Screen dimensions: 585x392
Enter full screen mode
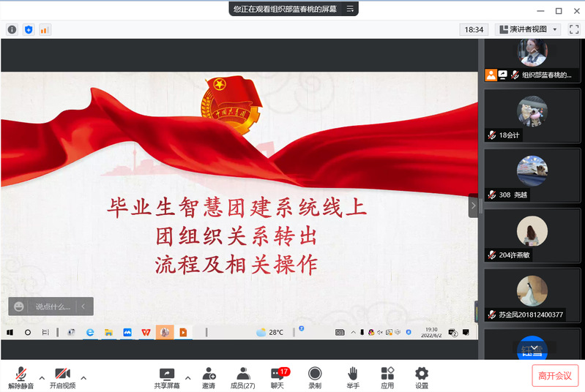574,29
